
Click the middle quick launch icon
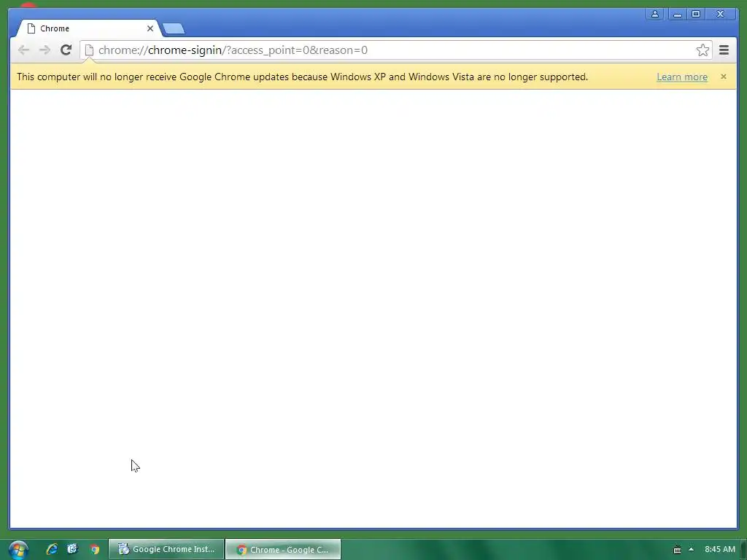tap(72, 549)
